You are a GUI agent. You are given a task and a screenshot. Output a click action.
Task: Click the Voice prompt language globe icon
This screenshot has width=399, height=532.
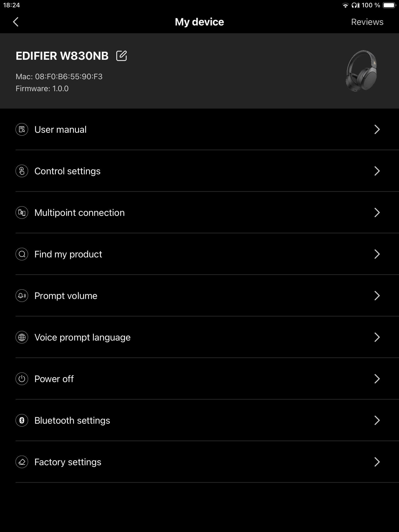(x=22, y=337)
